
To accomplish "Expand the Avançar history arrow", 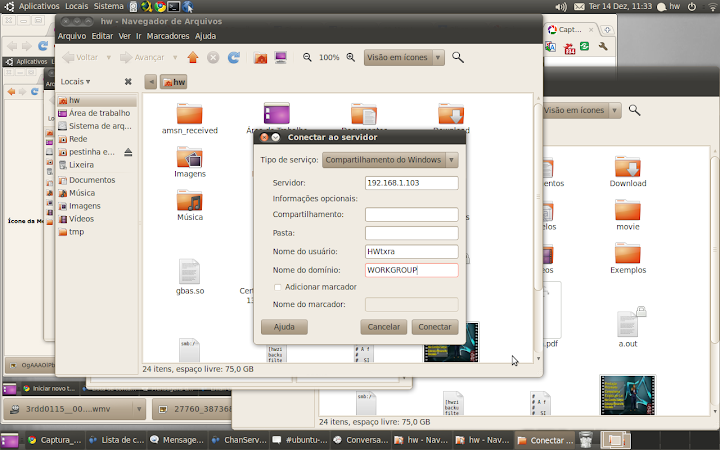I will click(x=175, y=57).
